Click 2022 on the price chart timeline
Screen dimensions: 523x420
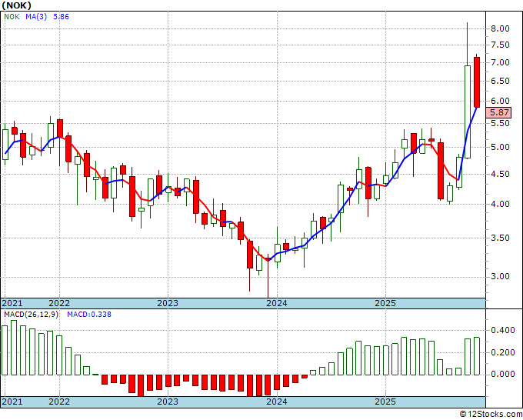pos(59,303)
